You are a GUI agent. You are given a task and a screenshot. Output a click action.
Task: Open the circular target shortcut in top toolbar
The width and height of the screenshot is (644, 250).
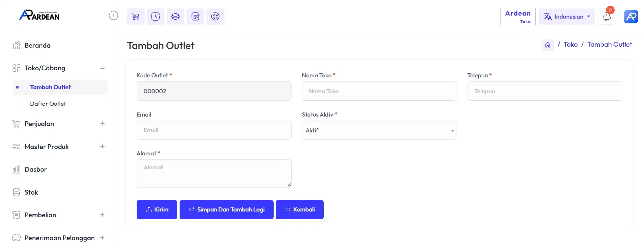click(215, 17)
